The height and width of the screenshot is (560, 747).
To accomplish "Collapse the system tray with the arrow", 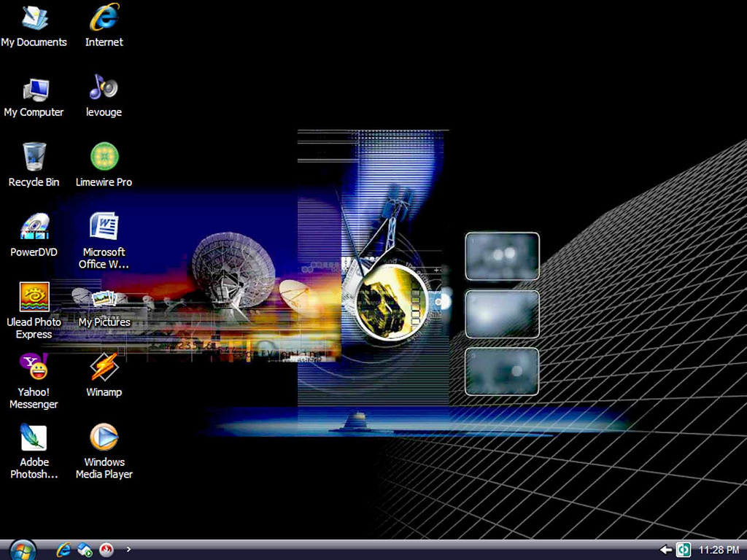I will pyautogui.click(x=665, y=550).
